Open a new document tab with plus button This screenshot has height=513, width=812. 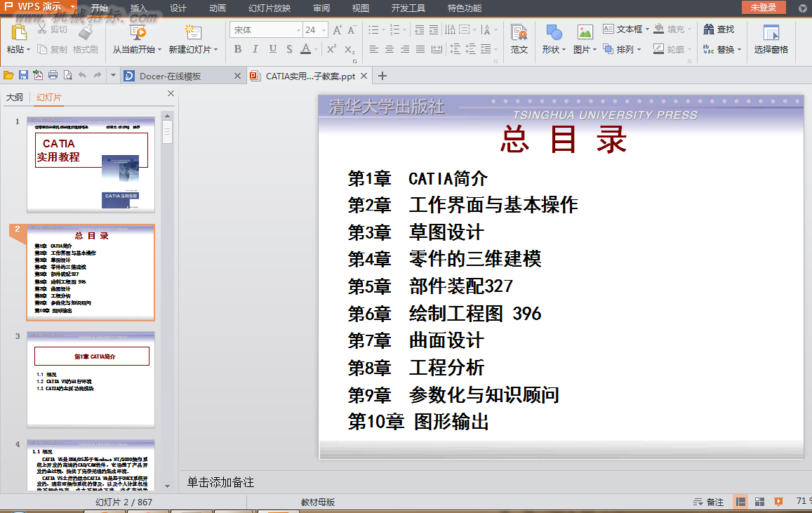382,76
